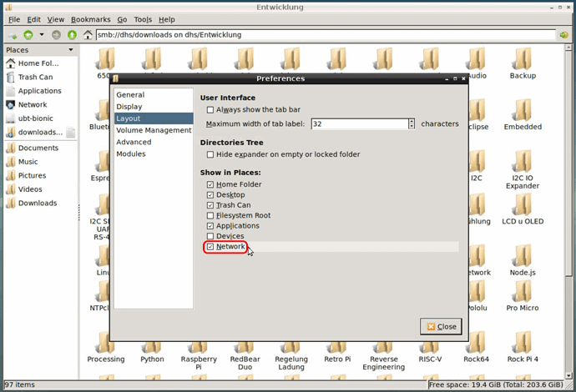Click the grey Forward toolbar icon
The image size is (576, 392).
click(56, 35)
